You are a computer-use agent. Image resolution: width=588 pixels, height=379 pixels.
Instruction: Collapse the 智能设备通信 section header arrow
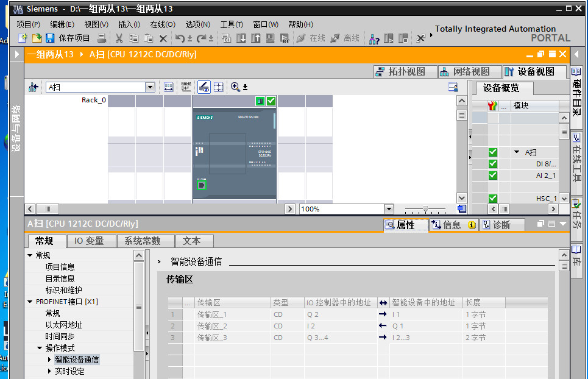point(160,261)
